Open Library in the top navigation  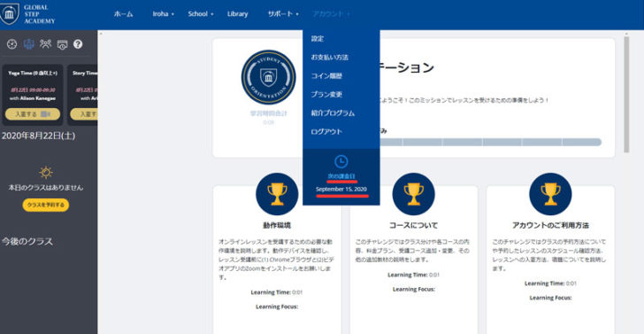(237, 14)
